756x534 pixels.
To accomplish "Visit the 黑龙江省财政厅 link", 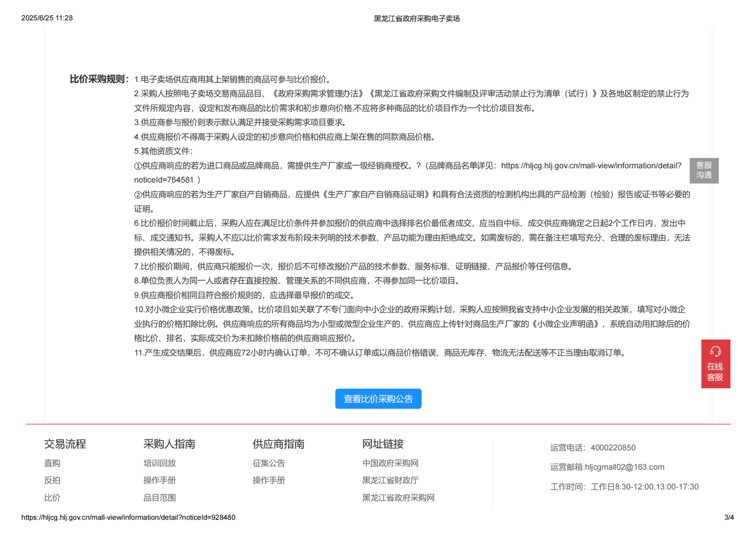I will [x=390, y=480].
